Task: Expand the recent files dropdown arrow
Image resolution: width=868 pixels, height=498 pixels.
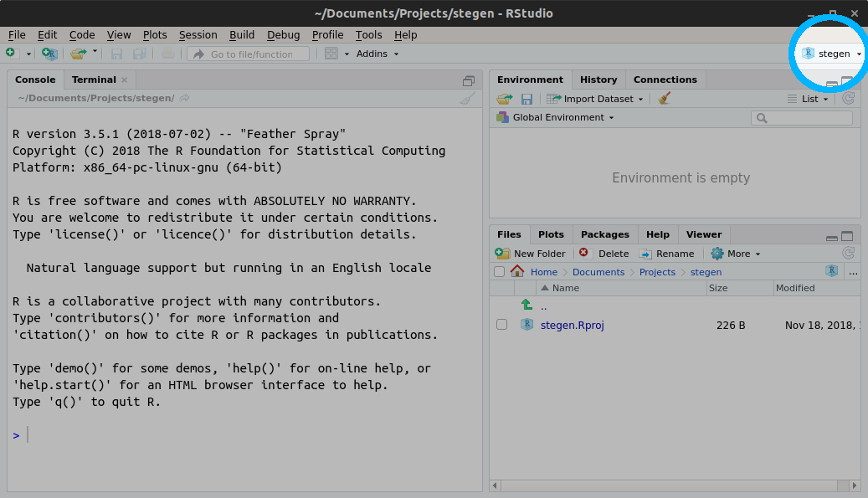Action: (x=95, y=52)
